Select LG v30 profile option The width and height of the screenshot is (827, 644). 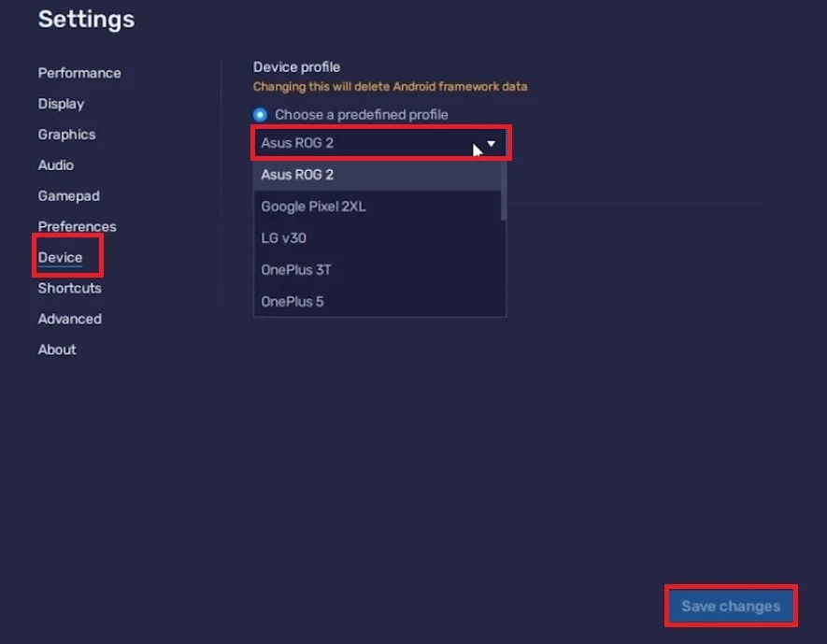click(x=378, y=237)
